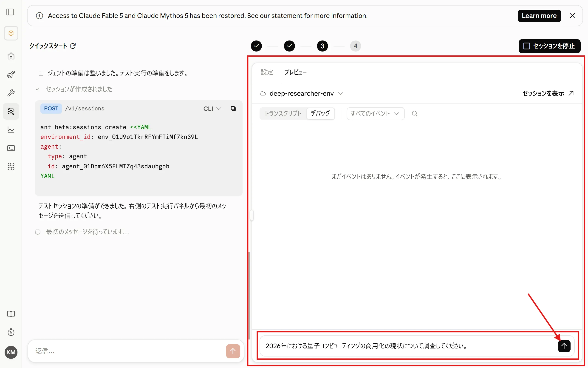Viewport: 588px width, 368px height.
Task: Restart the quickstart with refresh icon
Action: 73,46
